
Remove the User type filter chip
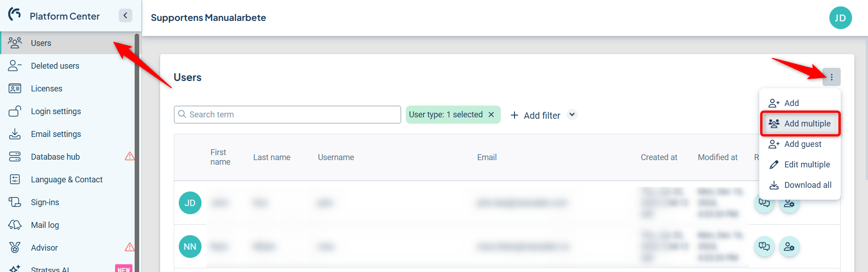[x=491, y=115]
